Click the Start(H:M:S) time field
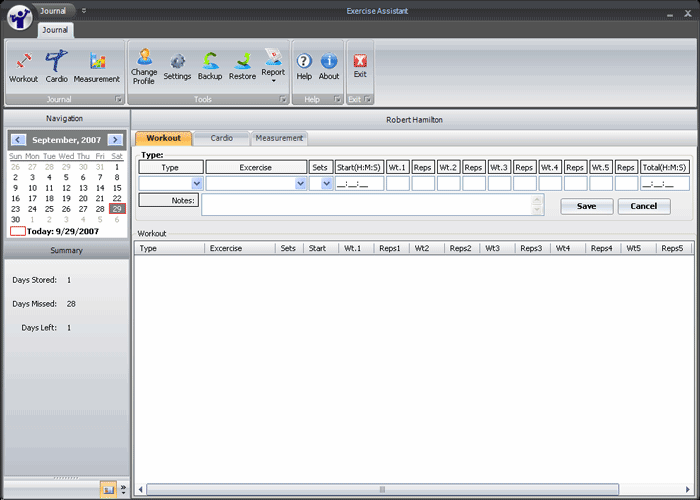The width and height of the screenshot is (700, 500). (x=359, y=183)
